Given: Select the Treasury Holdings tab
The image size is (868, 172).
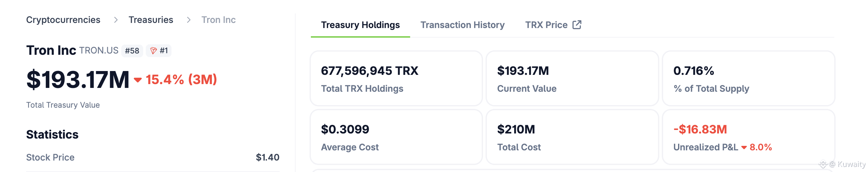Looking at the screenshot, I should pos(360,25).
